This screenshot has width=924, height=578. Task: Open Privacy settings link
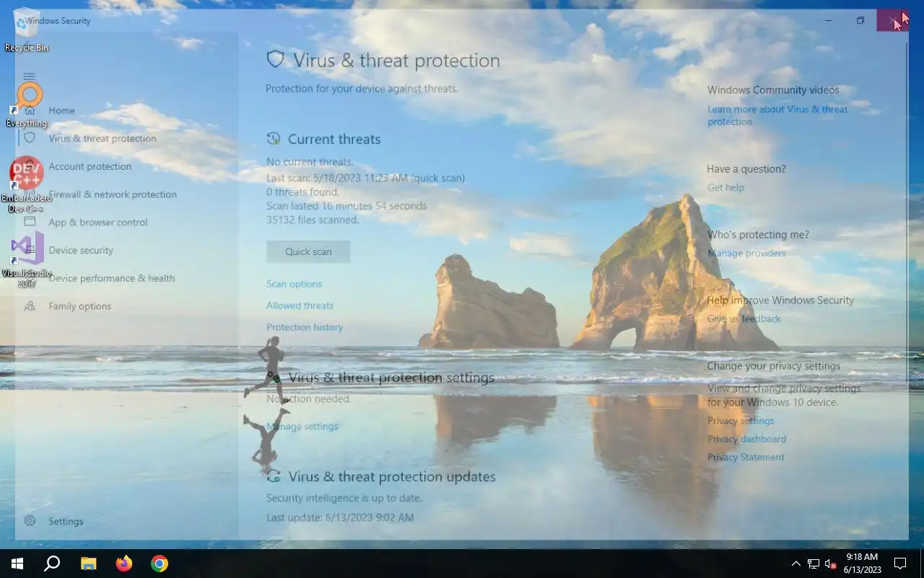coord(741,420)
